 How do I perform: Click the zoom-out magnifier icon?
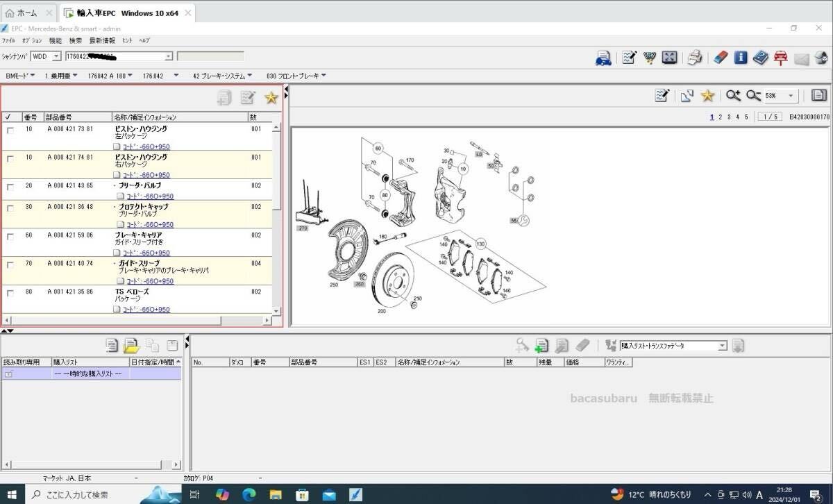point(752,94)
